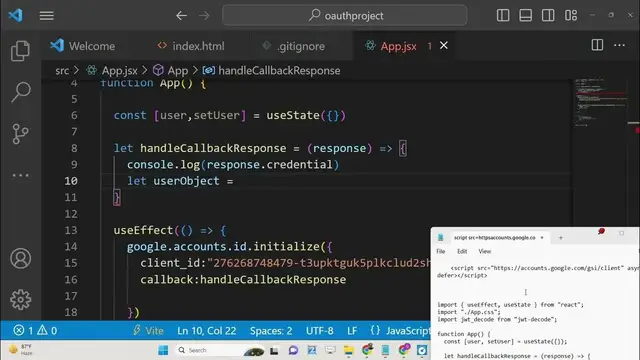Image resolution: width=640 pixels, height=360 pixels.
Task: Switch to the Welcome tab
Action: pos(83,46)
